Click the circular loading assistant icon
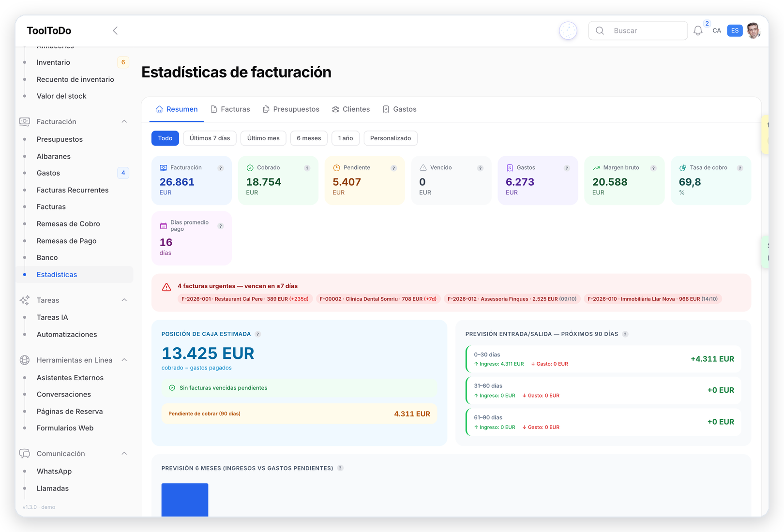This screenshot has height=532, width=784. [x=568, y=30]
